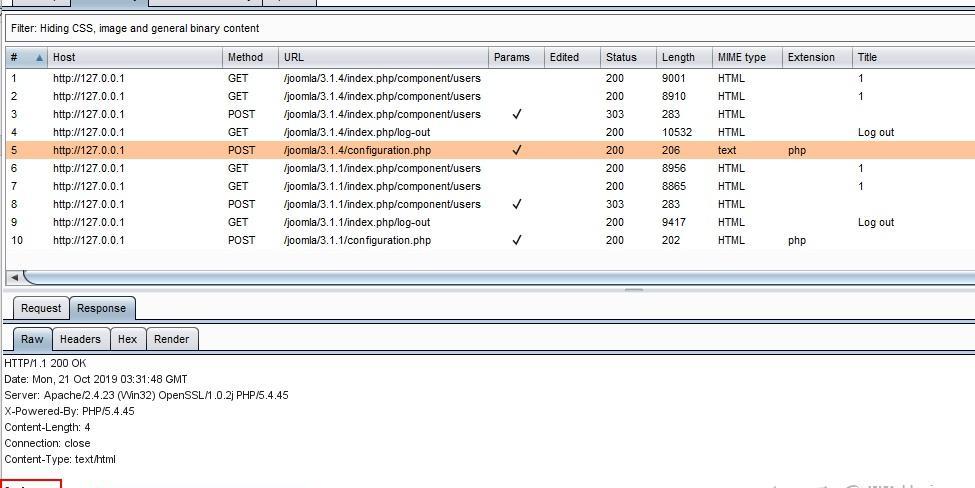The height and width of the screenshot is (488, 975).
Task: Sort by the URL column header
Action: click(383, 57)
